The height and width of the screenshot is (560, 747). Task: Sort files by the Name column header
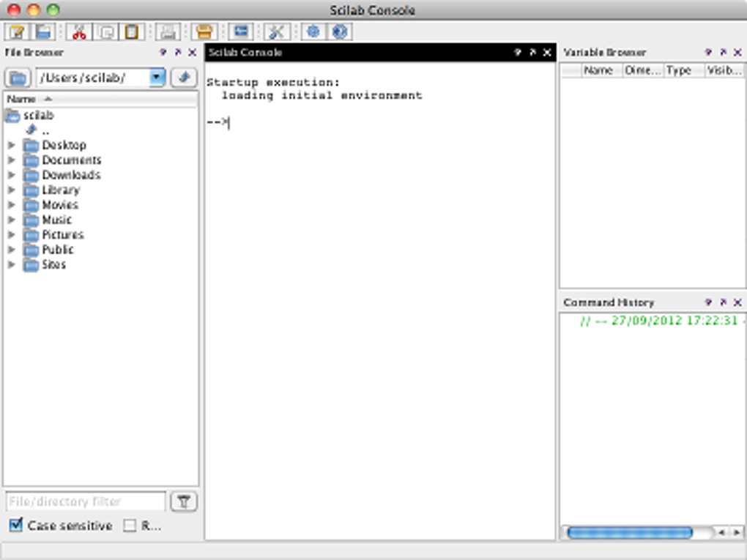100,99
